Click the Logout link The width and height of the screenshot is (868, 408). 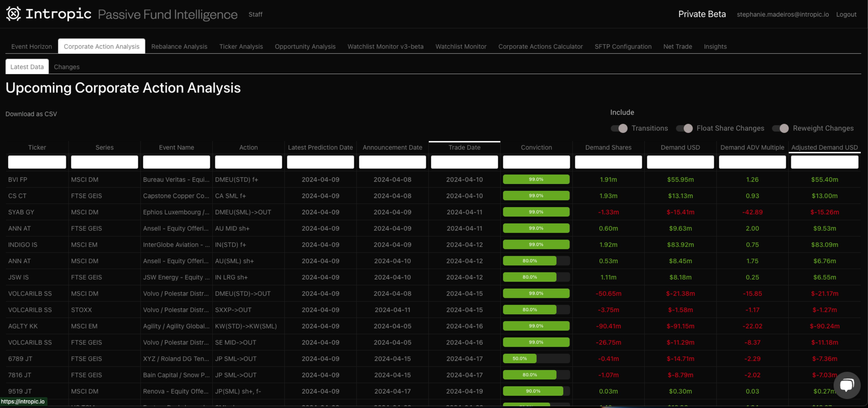click(x=846, y=14)
